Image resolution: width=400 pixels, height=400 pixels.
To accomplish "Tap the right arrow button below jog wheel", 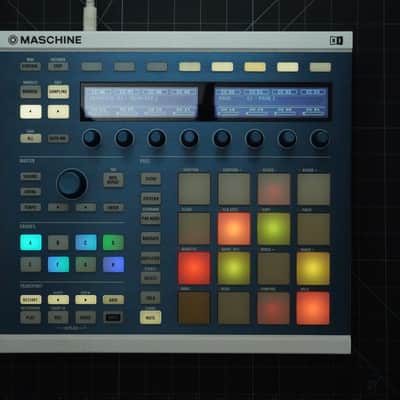I will (x=86, y=207).
